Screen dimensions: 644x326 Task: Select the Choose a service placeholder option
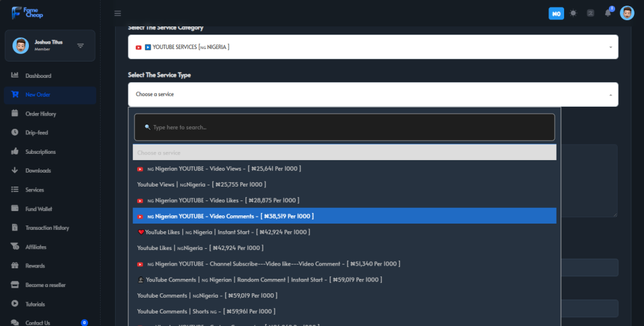coord(344,153)
